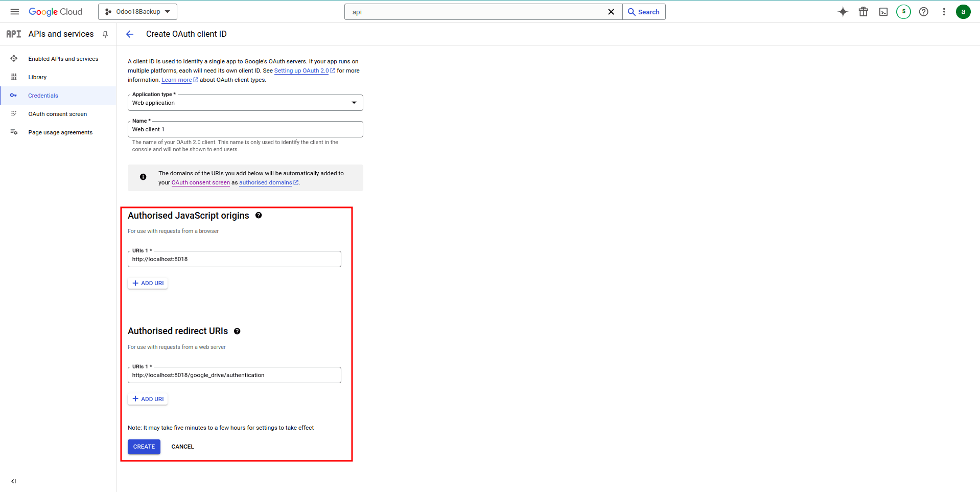980x492 pixels.
Task: Click the blue CREATE button
Action: [x=144, y=447]
